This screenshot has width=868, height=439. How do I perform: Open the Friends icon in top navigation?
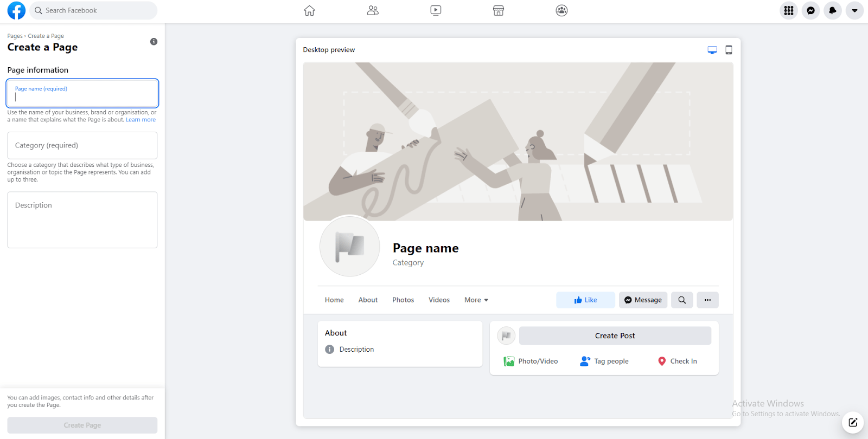[373, 10]
